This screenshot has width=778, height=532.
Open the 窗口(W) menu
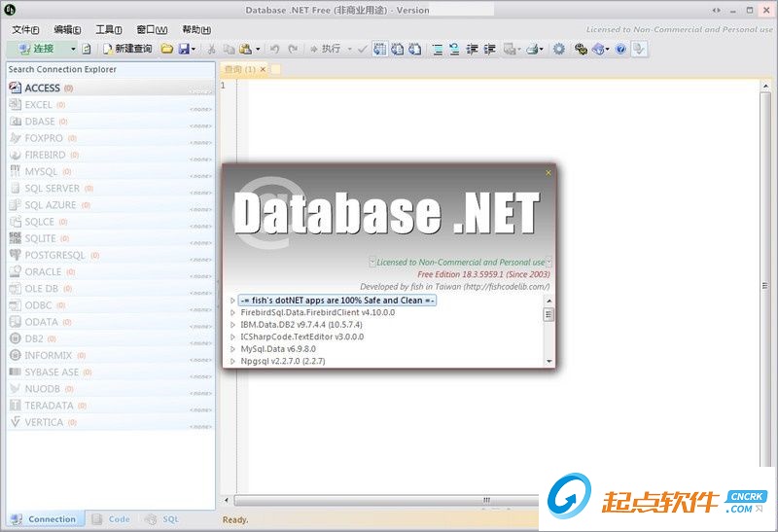152,30
